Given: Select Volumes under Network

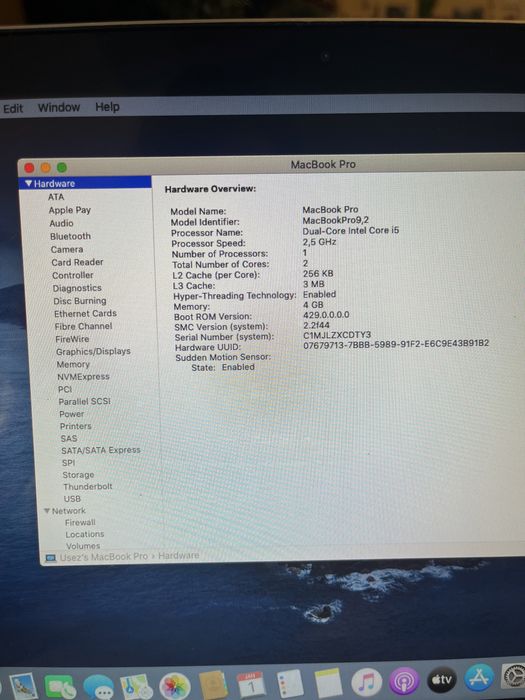Looking at the screenshot, I should (x=83, y=546).
